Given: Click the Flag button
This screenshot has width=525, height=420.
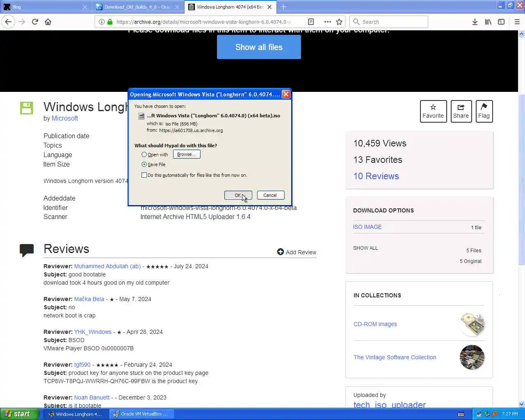Looking at the screenshot, I should tap(484, 111).
